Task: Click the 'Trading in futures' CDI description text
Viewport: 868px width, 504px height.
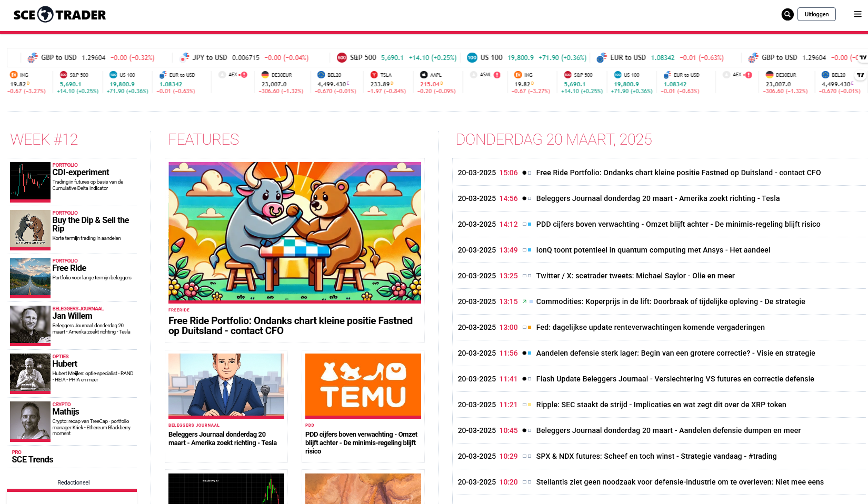Action: [88, 185]
